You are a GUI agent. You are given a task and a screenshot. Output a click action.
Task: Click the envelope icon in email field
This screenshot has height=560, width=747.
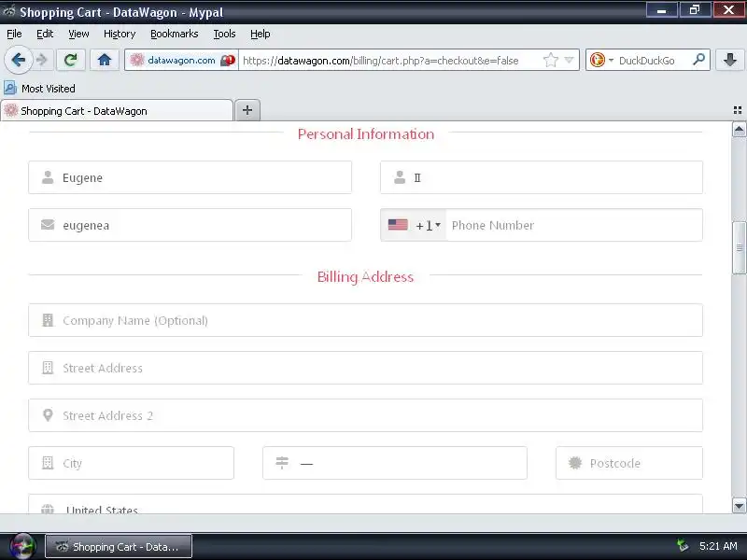click(x=48, y=224)
